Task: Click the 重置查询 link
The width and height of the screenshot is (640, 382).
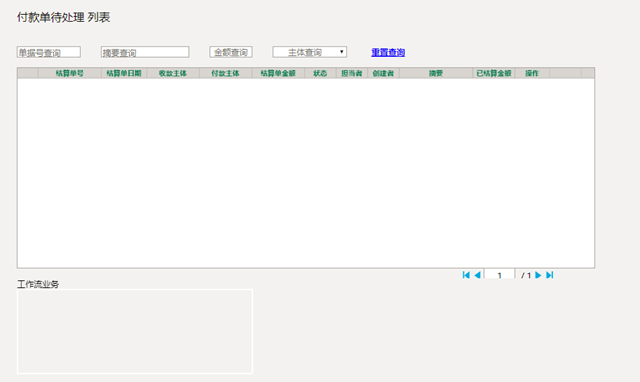Action: coord(388,52)
